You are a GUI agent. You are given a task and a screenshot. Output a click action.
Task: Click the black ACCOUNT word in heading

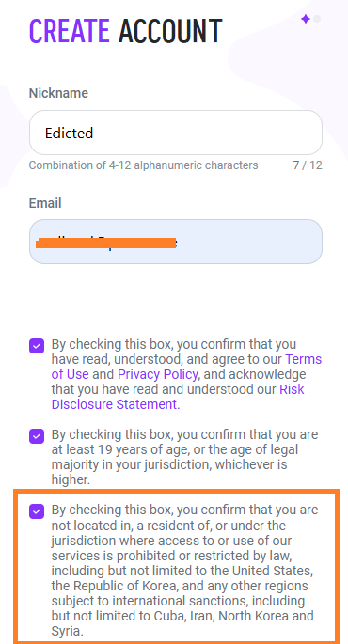[x=170, y=31]
